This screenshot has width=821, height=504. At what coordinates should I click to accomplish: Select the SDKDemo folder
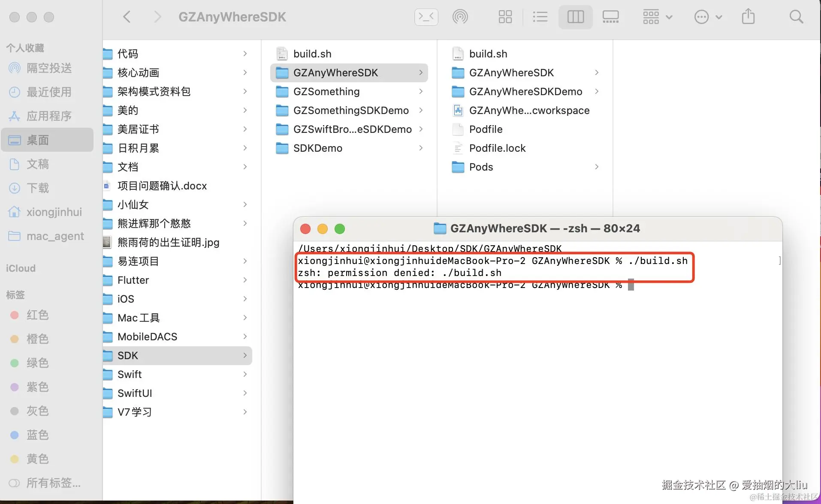[x=349, y=148]
